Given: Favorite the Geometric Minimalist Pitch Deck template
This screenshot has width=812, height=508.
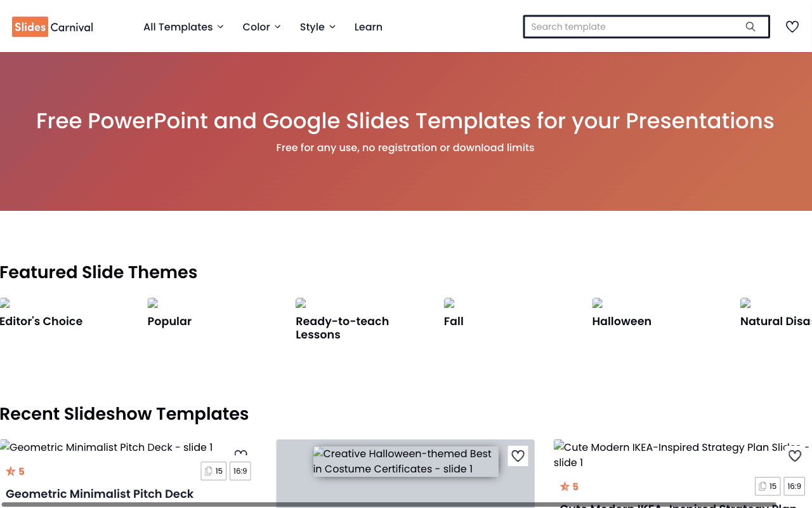Looking at the screenshot, I should click(x=240, y=454).
